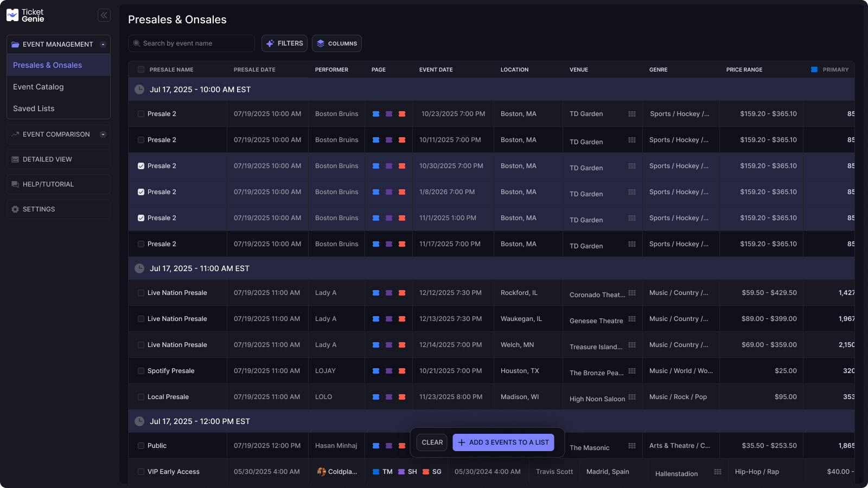Check the Spotify Presale row checkbox
The height and width of the screenshot is (488, 868).
coord(141,371)
